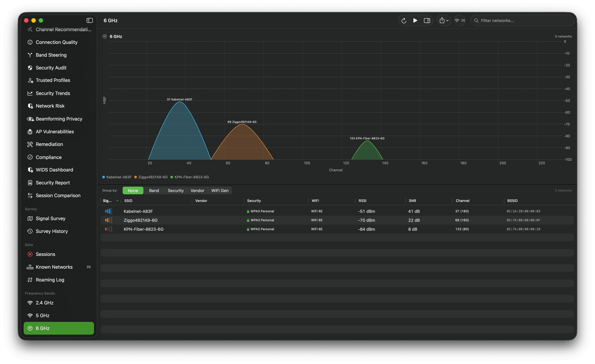Select the KPN-Fiber-8823-6G network row
Image resolution: width=595 pixels, height=364 pixels.
coord(337,229)
